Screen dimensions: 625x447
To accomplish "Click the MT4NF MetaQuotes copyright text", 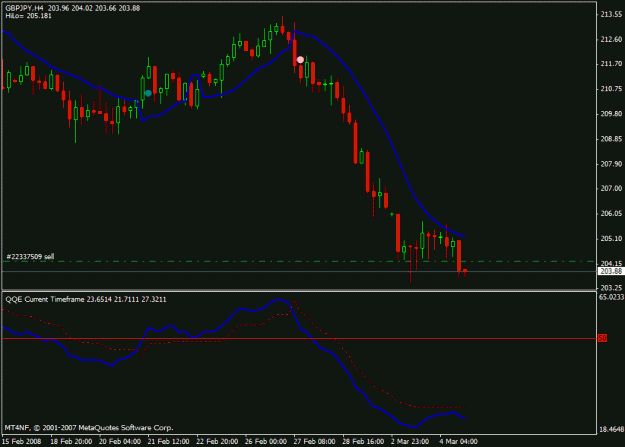I will [89, 428].
